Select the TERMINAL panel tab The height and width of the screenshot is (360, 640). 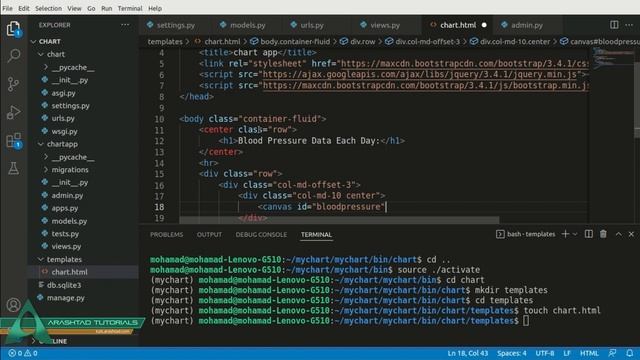click(x=316, y=235)
